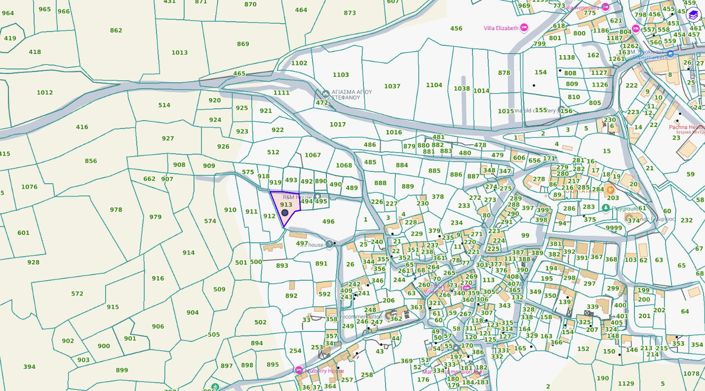Select parcel number 979
The image size is (705, 391).
(155, 217)
